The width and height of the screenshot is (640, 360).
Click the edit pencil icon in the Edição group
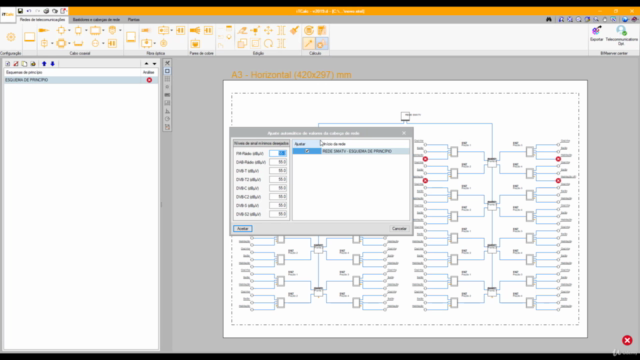tap(242, 30)
